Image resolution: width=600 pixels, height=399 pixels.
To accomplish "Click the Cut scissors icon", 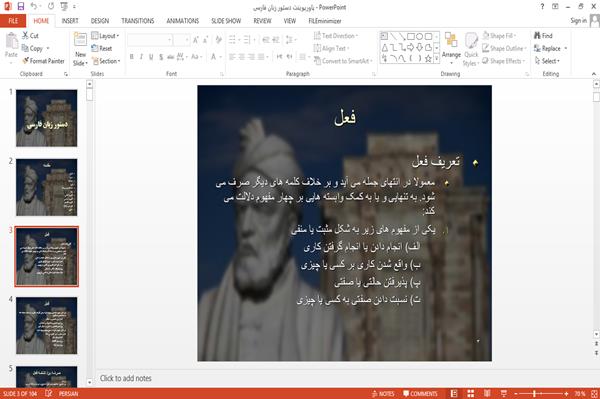I will pyautogui.click(x=26, y=36).
